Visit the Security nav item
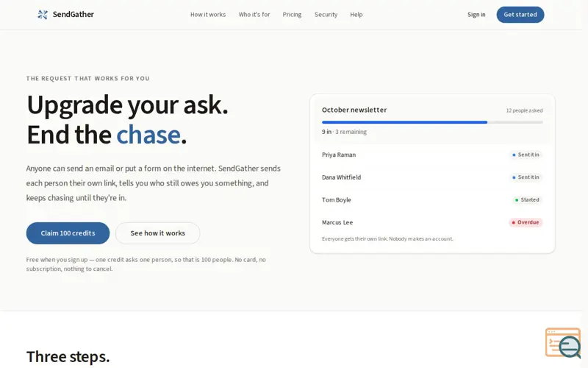The height and width of the screenshot is (368, 588). (326, 15)
